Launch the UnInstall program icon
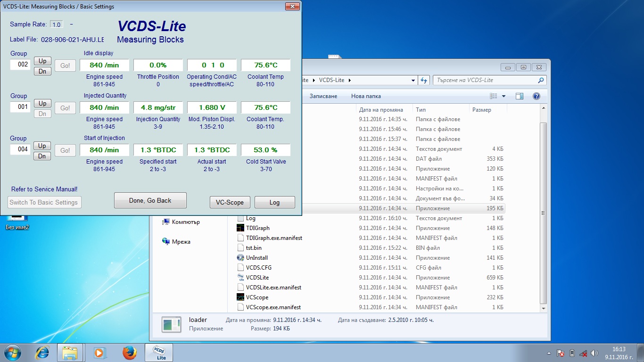This screenshot has width=644, height=362. pos(240,258)
